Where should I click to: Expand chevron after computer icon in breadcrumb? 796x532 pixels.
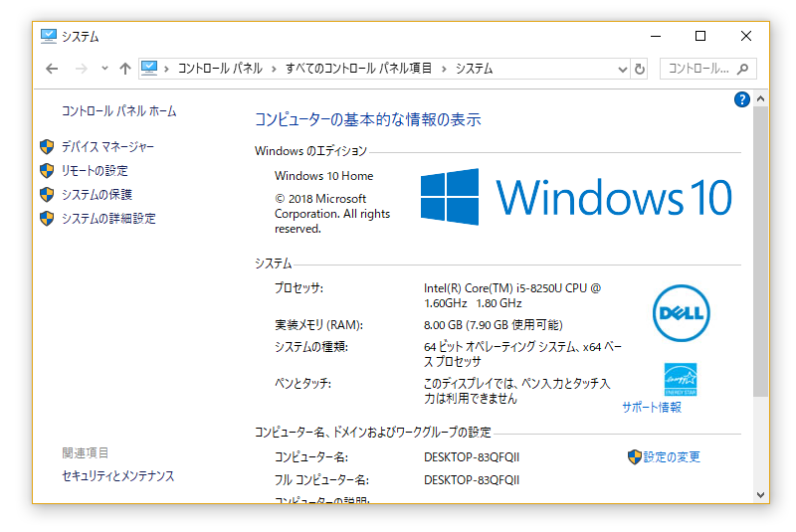point(166,69)
